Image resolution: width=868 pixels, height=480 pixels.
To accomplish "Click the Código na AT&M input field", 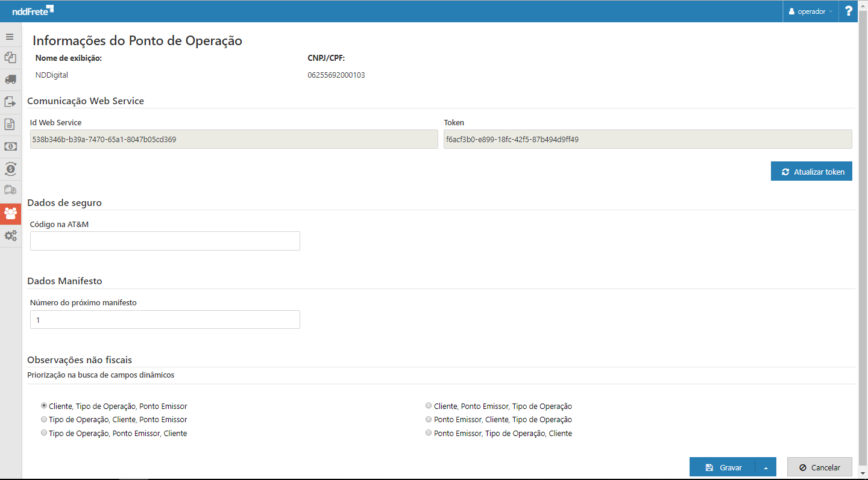I will (x=165, y=241).
